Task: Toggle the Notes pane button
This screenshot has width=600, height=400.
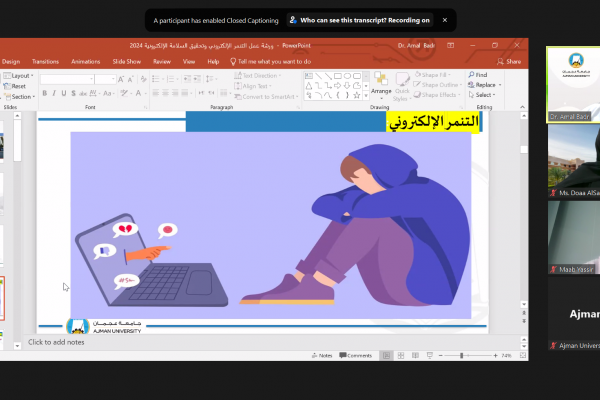Action: [322, 356]
